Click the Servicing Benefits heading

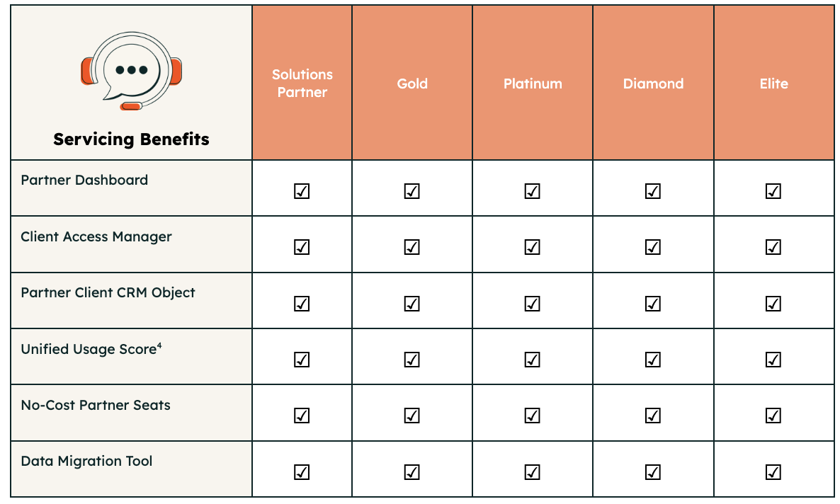click(131, 139)
